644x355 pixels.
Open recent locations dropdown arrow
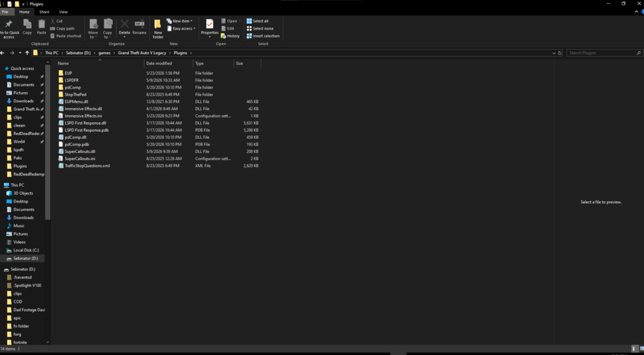[19, 53]
